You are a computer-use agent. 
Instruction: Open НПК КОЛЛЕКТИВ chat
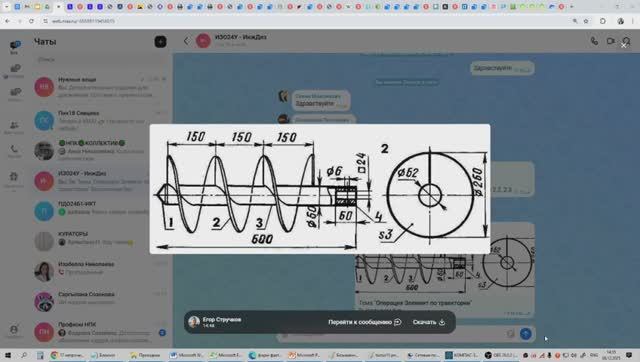tap(100, 150)
